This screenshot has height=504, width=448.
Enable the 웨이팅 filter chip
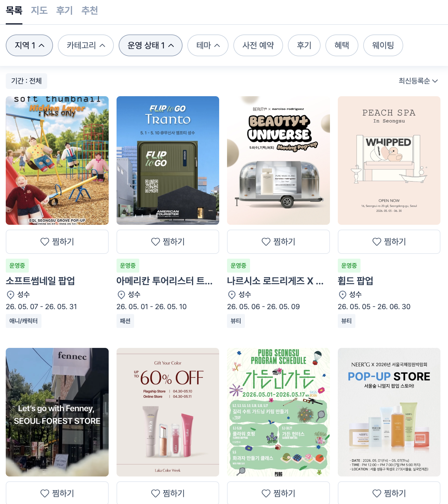coord(383,45)
